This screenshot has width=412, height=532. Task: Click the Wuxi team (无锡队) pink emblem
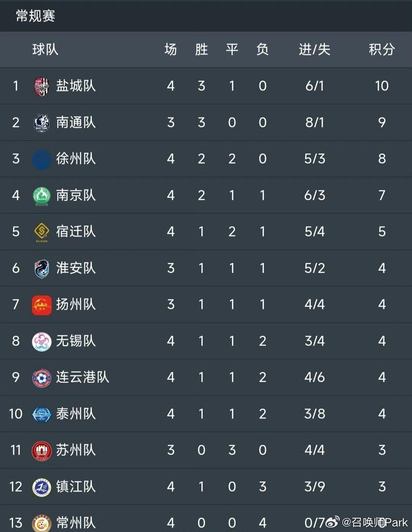coord(42,341)
